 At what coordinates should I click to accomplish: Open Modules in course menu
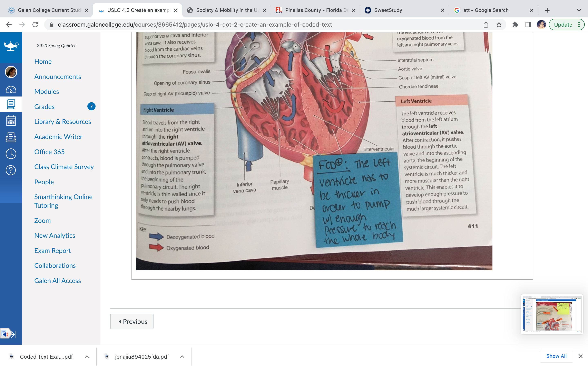coord(47,92)
